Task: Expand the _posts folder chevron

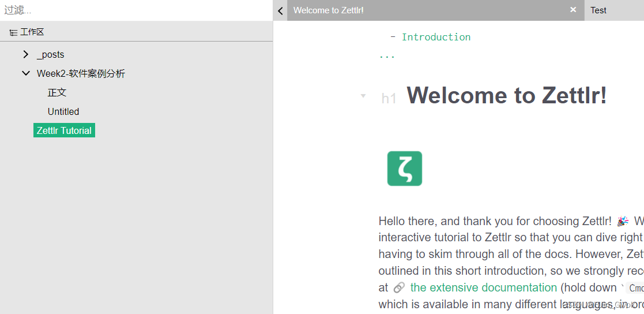Action: (26, 54)
